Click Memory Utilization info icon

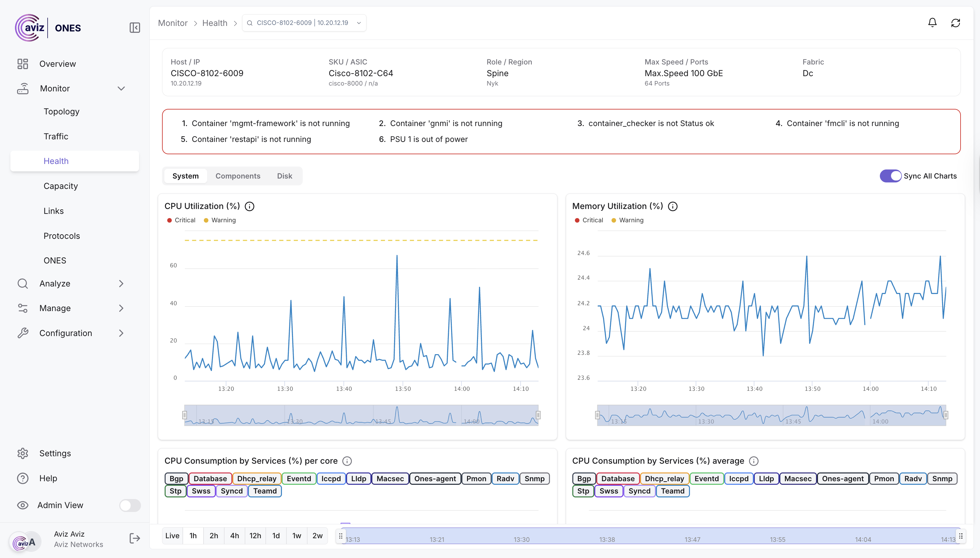pos(673,206)
